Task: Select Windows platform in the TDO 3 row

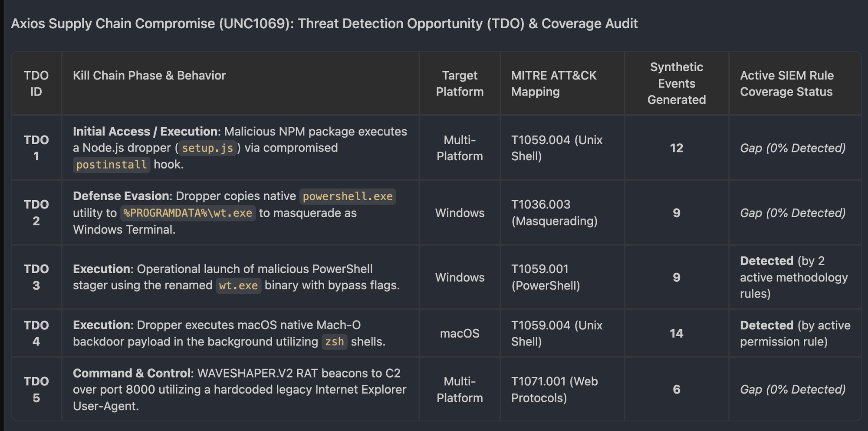Action: pos(460,277)
